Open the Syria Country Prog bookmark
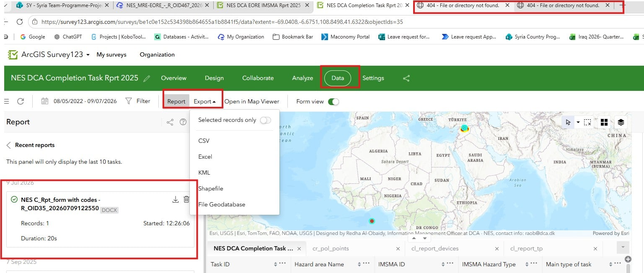The width and height of the screenshot is (644, 273). point(533,37)
